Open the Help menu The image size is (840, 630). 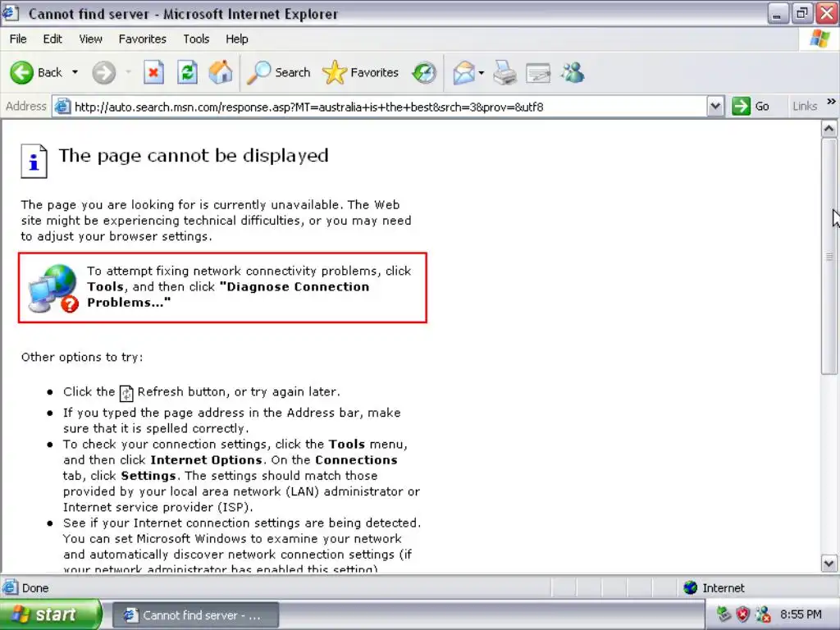[237, 39]
